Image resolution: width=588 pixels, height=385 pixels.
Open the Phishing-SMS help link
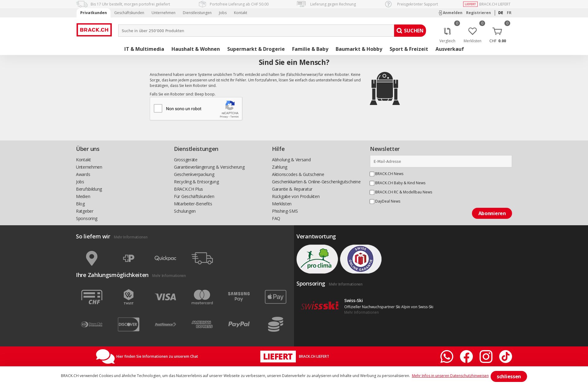285,211
